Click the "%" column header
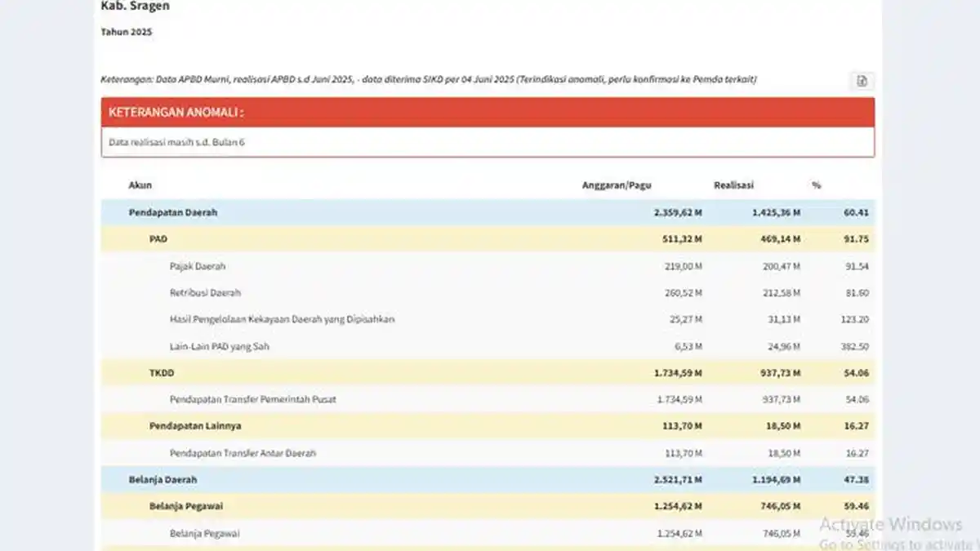Image resolution: width=980 pixels, height=551 pixels. 816,185
